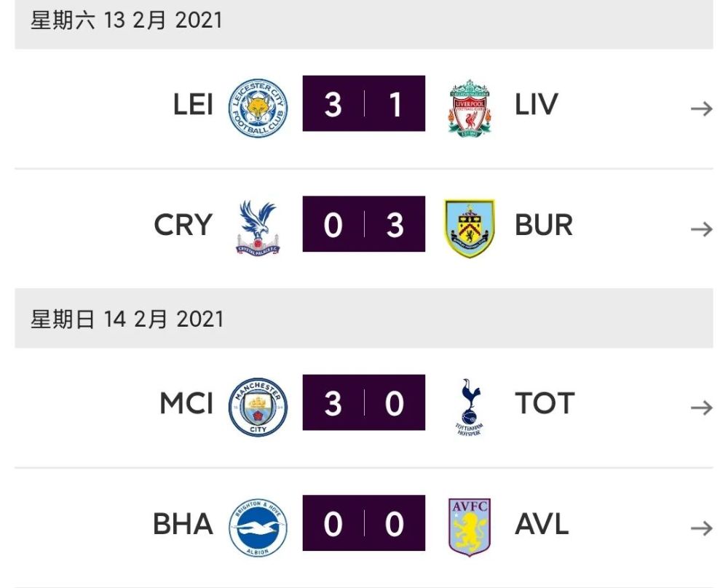Click the 3-0 Man City Tottenham score

pyautogui.click(x=363, y=402)
